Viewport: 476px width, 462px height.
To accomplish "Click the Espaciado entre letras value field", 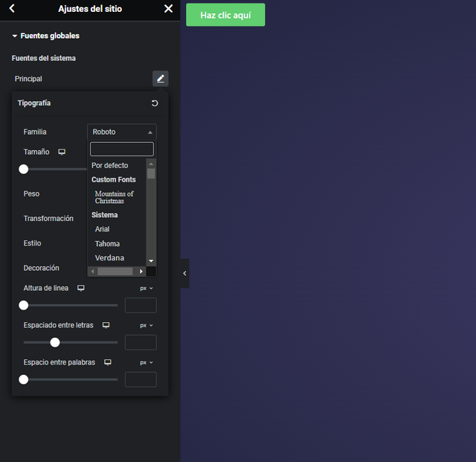I will coord(141,342).
